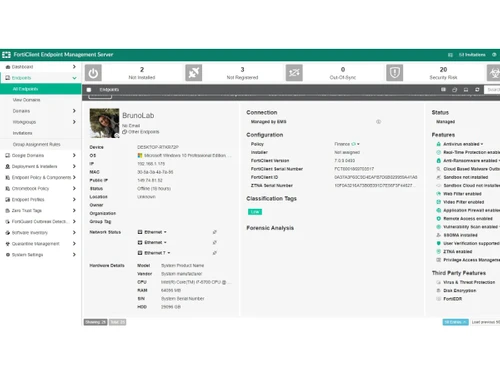Tick the Endpoints select-all checkbox
Image resolution: width=500 pixels, height=375 pixels.
(x=89, y=90)
